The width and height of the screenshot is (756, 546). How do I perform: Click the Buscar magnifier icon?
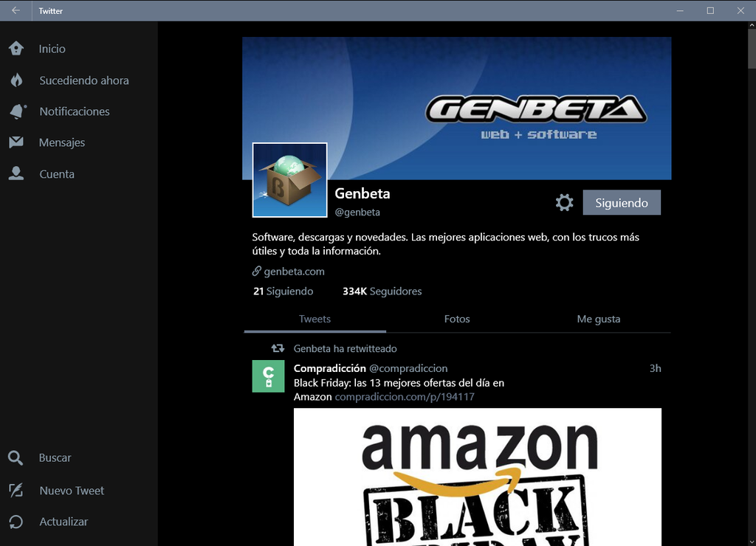click(x=16, y=458)
